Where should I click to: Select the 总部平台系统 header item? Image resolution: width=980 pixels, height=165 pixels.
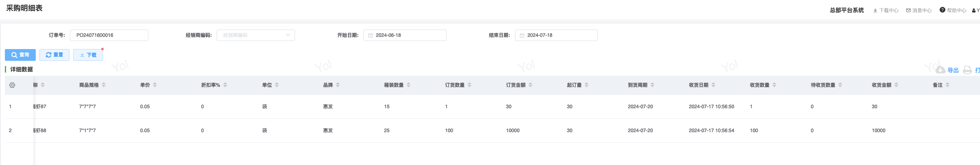[x=847, y=10]
